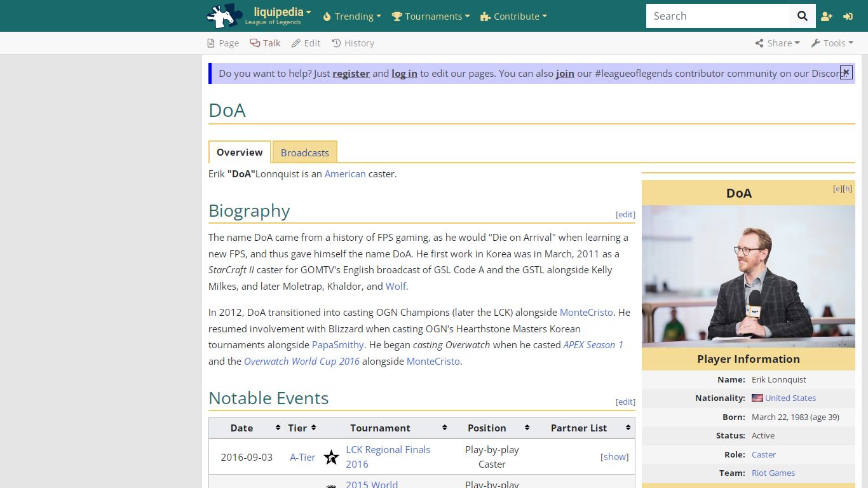Open the DoA caster photo
This screenshot has width=868, height=488.
749,276
